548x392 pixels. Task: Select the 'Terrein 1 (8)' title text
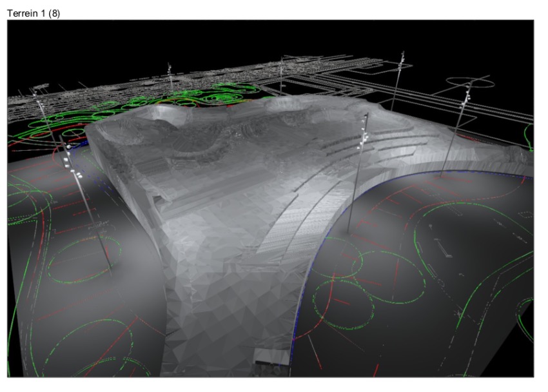click(x=34, y=14)
